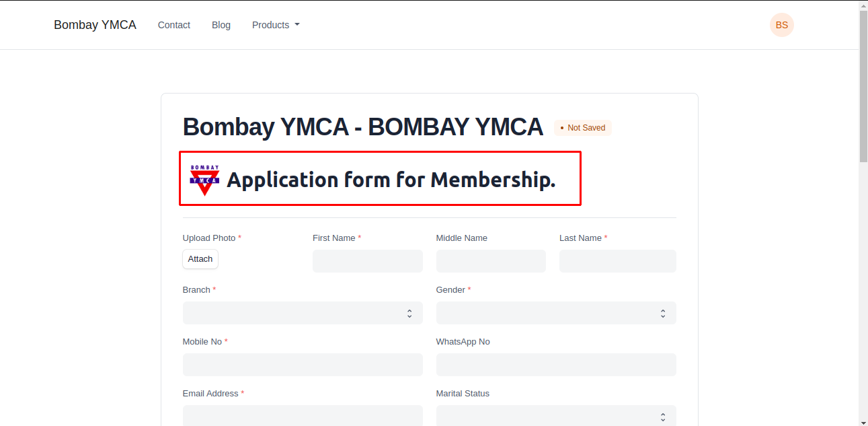This screenshot has width=868, height=426.
Task: Expand the Marital Status dropdown
Action: coord(556,416)
